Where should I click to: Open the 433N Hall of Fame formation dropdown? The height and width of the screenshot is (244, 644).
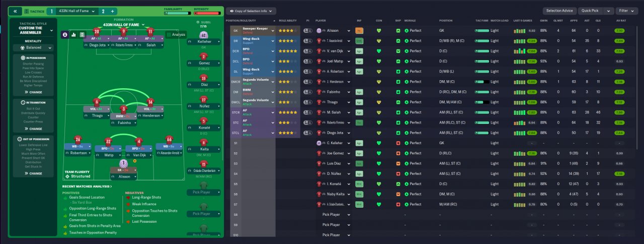point(123,24)
